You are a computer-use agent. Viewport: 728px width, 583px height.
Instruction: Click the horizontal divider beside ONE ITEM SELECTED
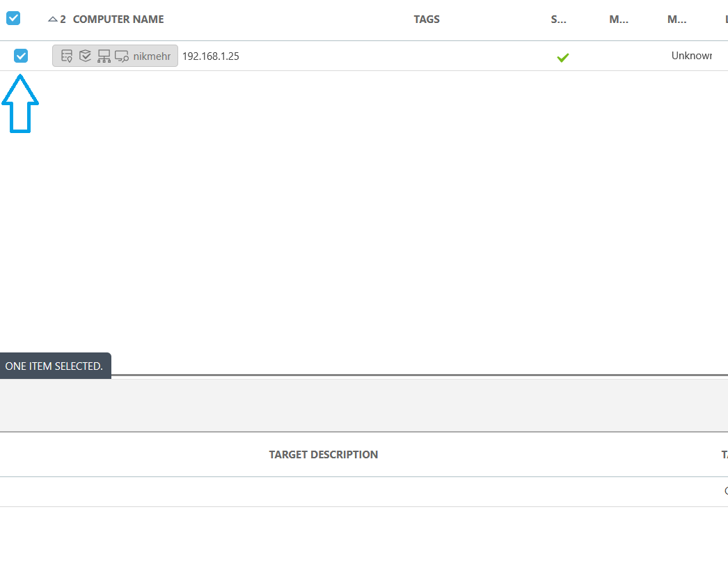418,375
